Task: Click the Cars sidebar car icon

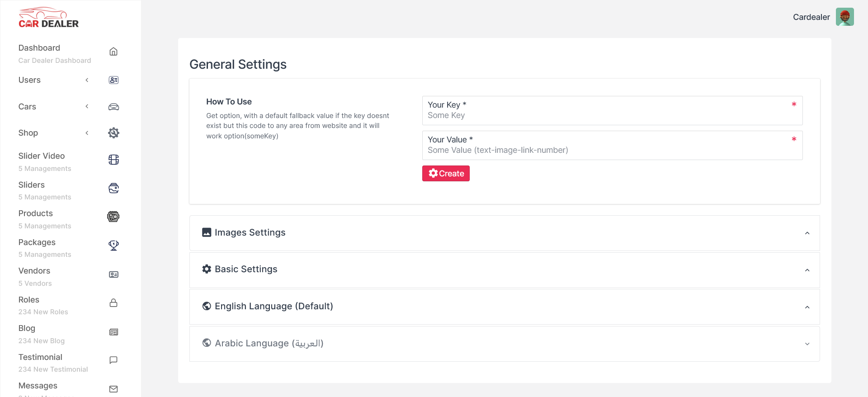Action: coord(113,107)
